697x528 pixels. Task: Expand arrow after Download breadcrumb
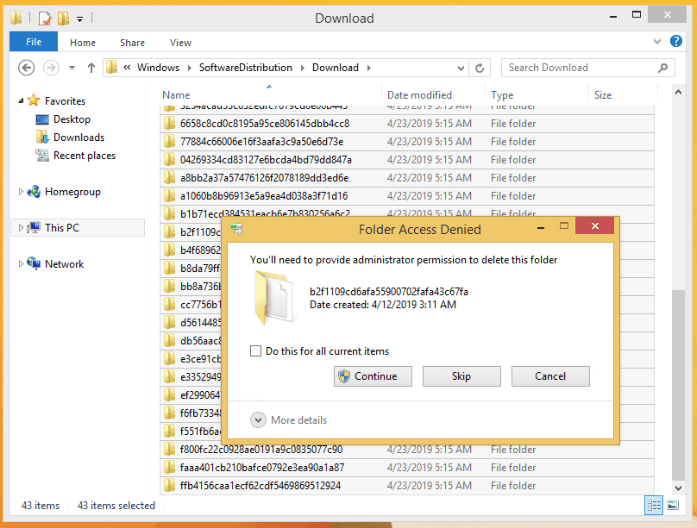[369, 68]
